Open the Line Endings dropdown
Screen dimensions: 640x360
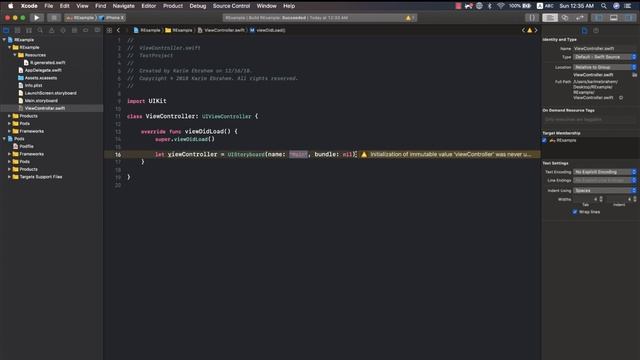tap(604, 180)
